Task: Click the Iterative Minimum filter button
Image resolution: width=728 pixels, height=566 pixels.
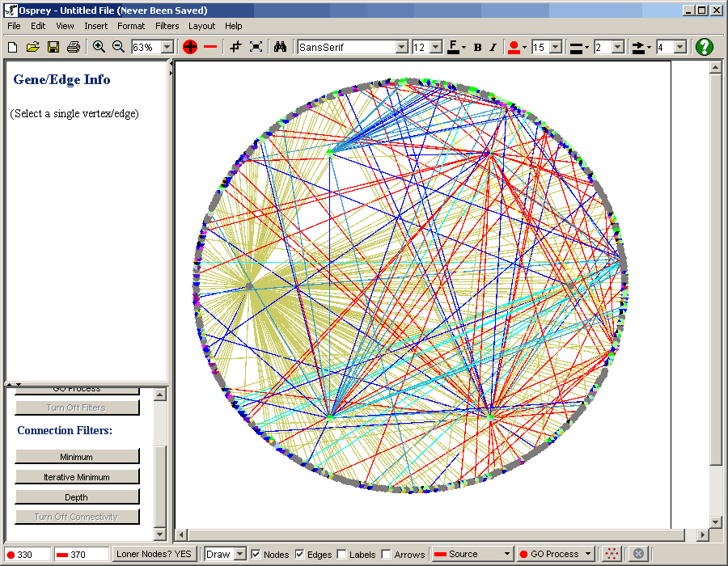Action: pos(77,477)
